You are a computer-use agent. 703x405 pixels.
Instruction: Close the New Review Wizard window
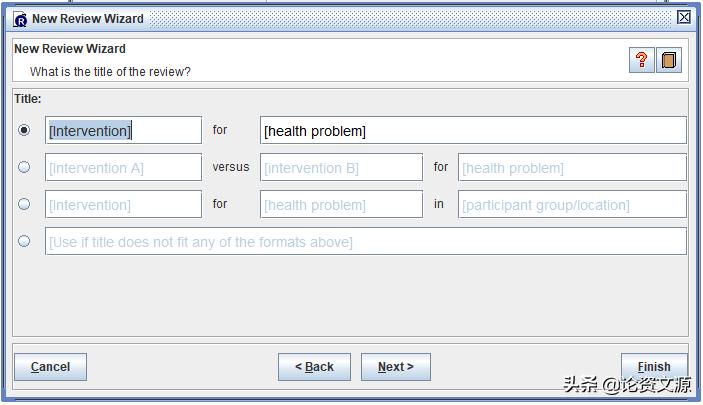684,17
